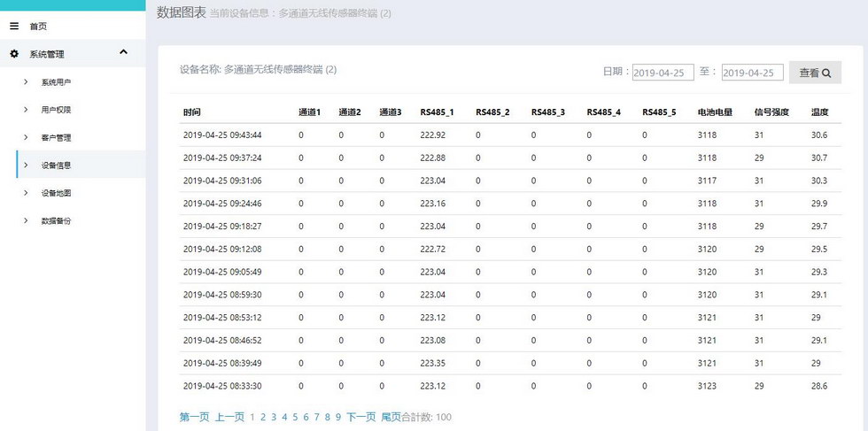The width and height of the screenshot is (868, 431).
Task: Click the 温度 column header
Action: coord(819,112)
